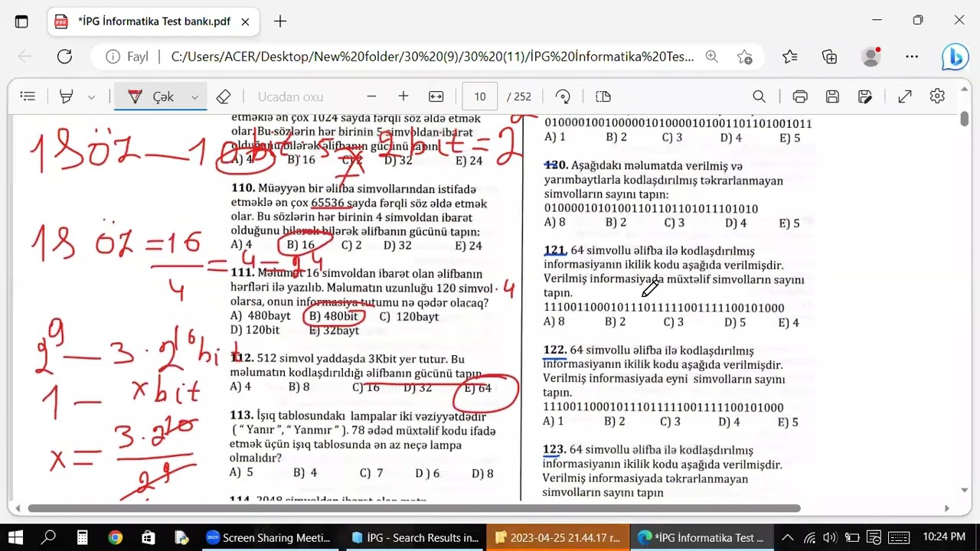The image size is (980, 551).
Task: Open the zoom indicator in address bar
Action: click(x=712, y=57)
